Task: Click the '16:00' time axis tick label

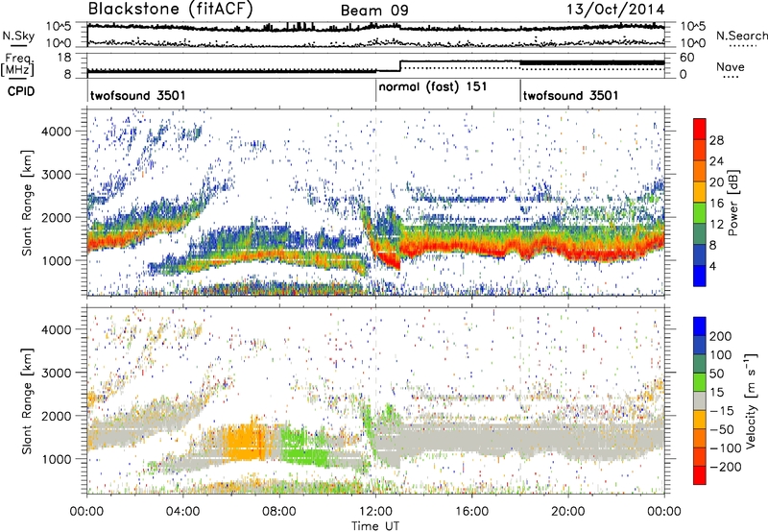Action: pyautogui.click(x=471, y=512)
